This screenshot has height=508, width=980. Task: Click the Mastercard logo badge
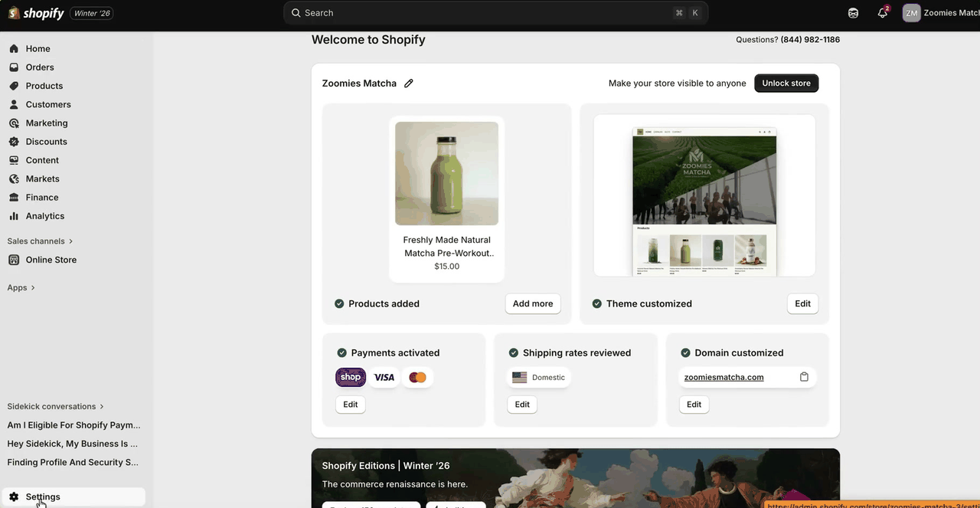click(x=417, y=377)
